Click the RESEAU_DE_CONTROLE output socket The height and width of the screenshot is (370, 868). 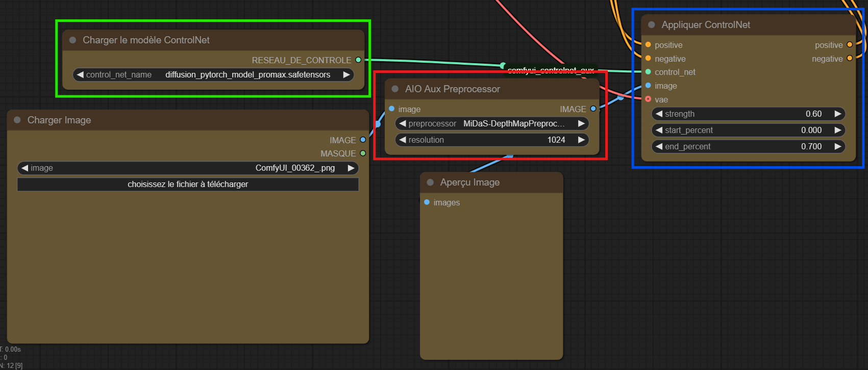click(x=358, y=60)
